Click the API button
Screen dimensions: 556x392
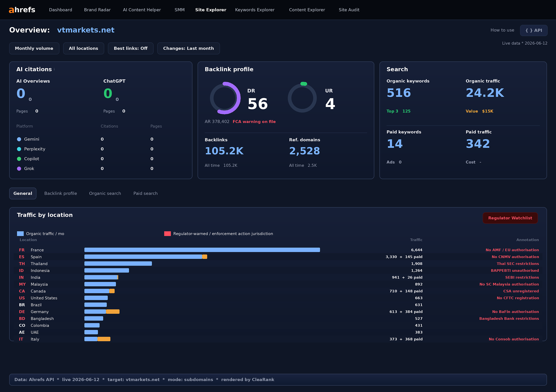point(534,31)
